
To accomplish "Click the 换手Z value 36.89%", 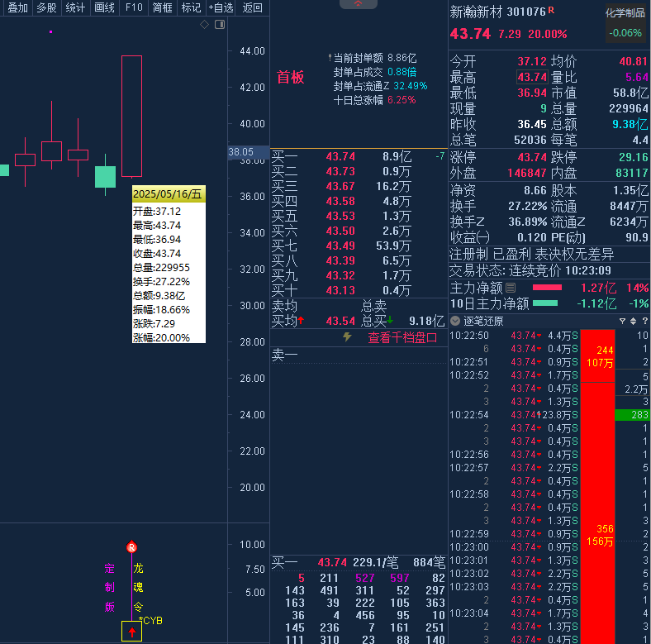I will (x=528, y=222).
